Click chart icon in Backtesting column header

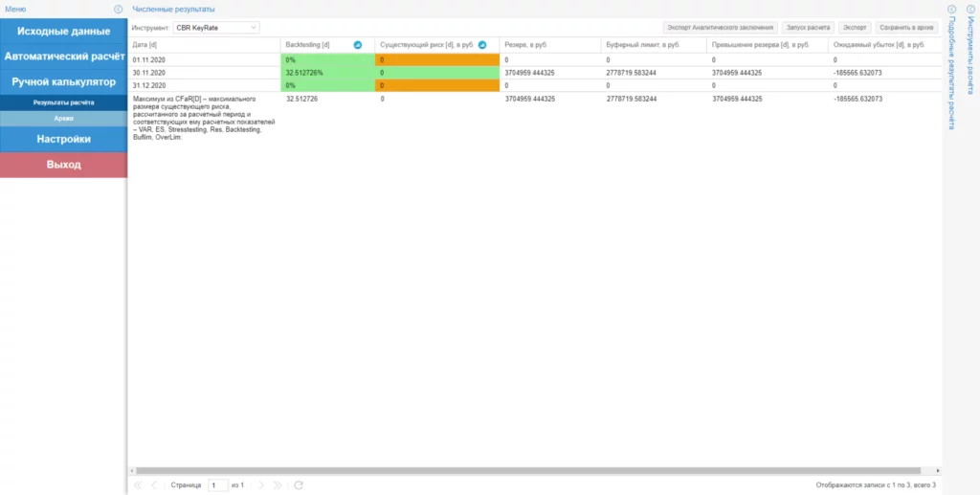[358, 45]
